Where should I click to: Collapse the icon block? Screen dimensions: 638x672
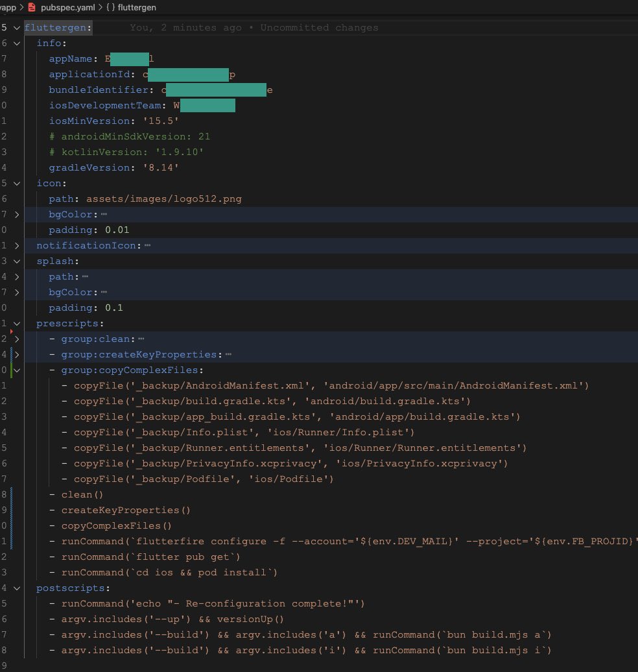pos(17,184)
